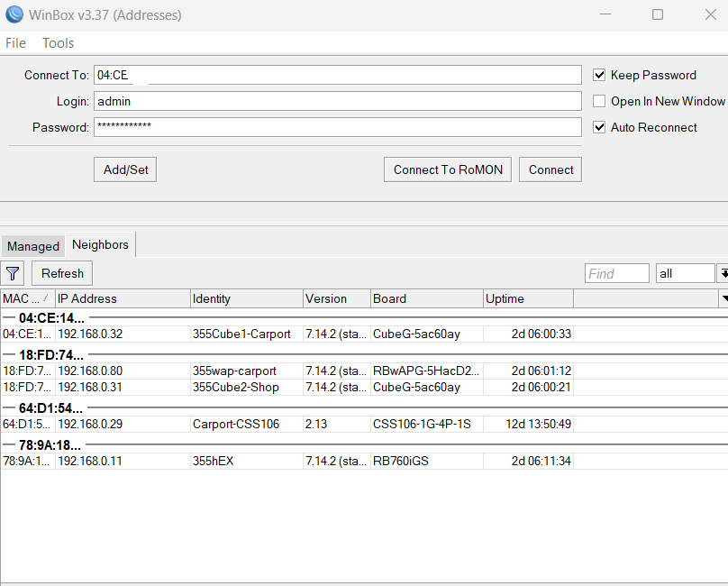Select IP address 192.168.0.32
Viewport: 728px width, 586px height.
tap(90, 334)
